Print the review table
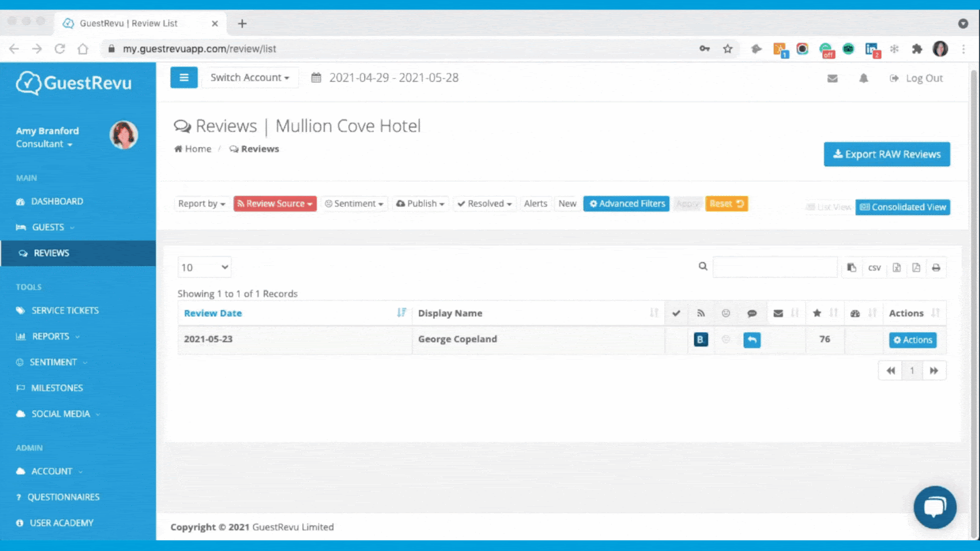Viewport: 980px width, 551px height. point(936,267)
